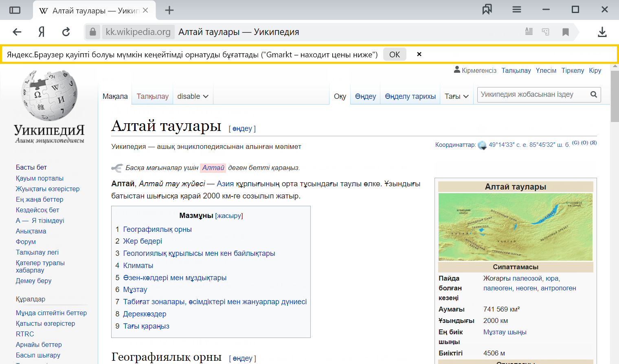Open the Талқылау link in top user bar
Screen dimensions: 619x364
click(516, 70)
